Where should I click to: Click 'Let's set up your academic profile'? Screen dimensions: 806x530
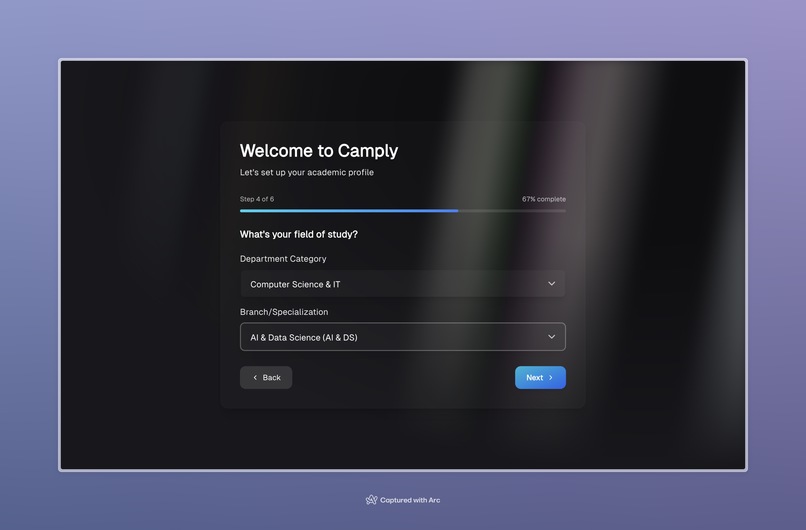click(307, 172)
